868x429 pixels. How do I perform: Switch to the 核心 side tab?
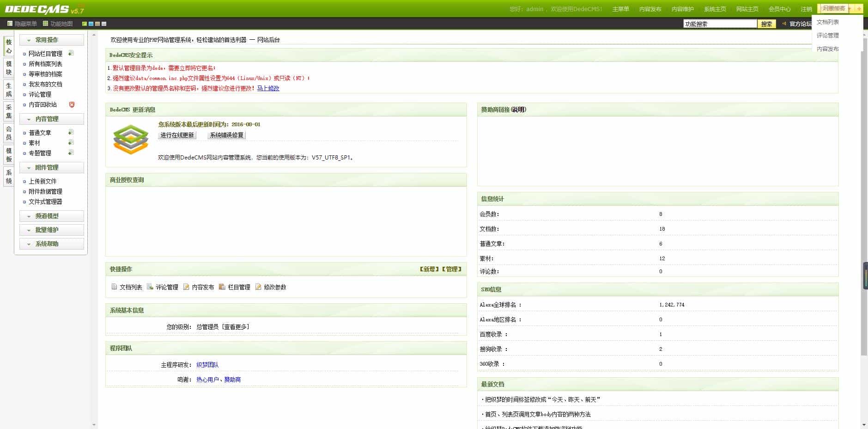click(9, 46)
